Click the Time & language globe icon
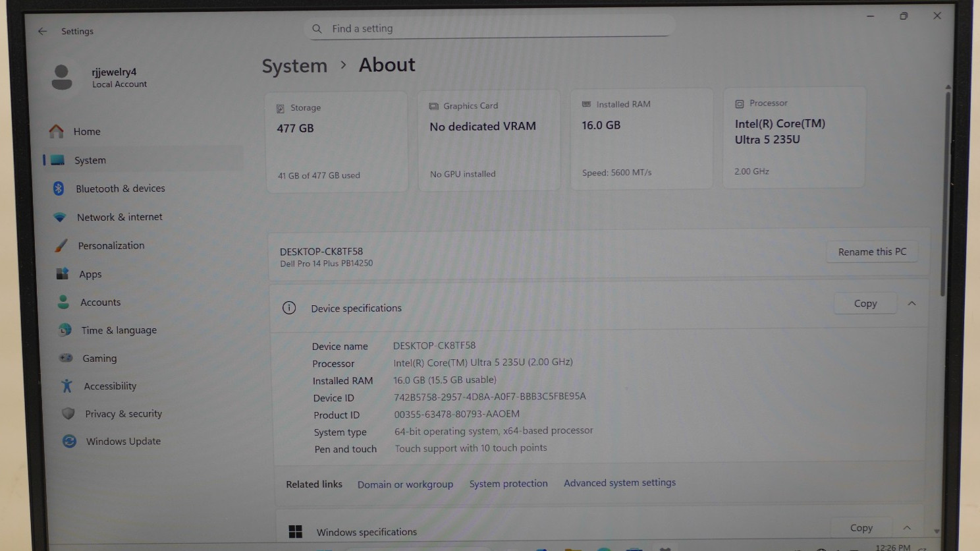 point(65,330)
